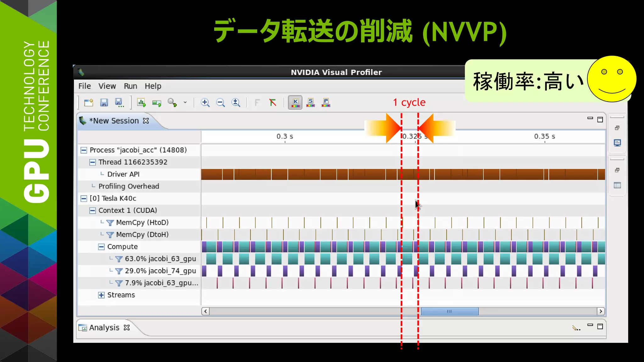Close the *New Session tab

point(146,121)
